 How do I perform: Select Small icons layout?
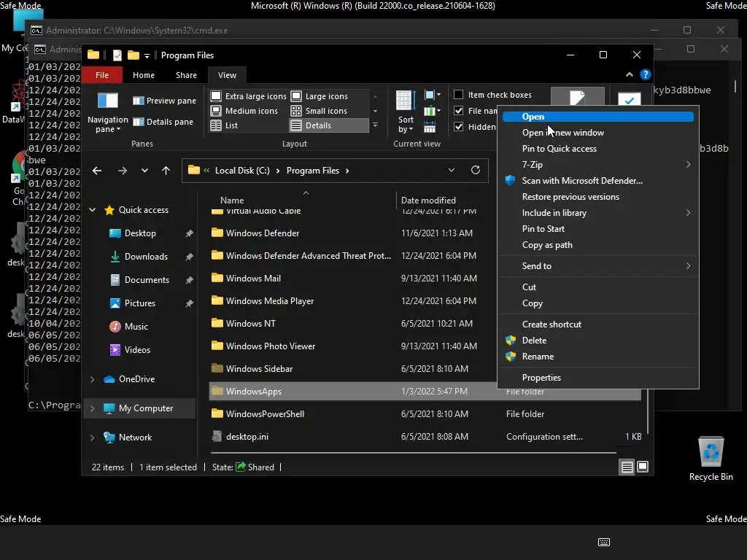(319, 111)
